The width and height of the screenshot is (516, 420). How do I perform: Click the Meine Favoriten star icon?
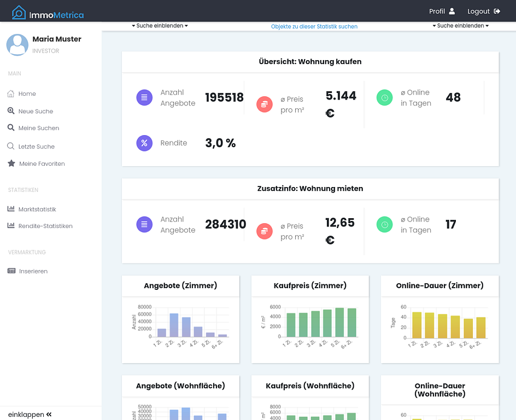(x=11, y=164)
